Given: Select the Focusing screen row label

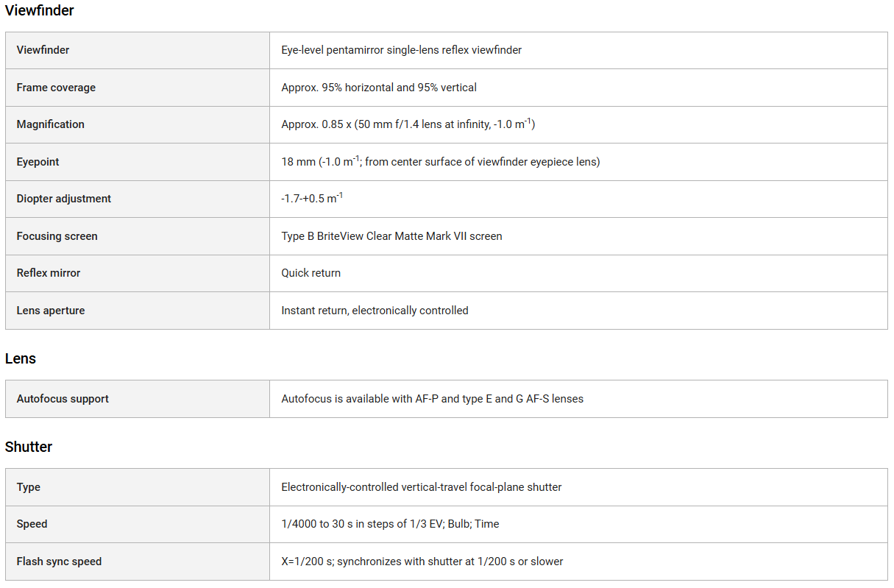Looking at the screenshot, I should (x=57, y=236).
